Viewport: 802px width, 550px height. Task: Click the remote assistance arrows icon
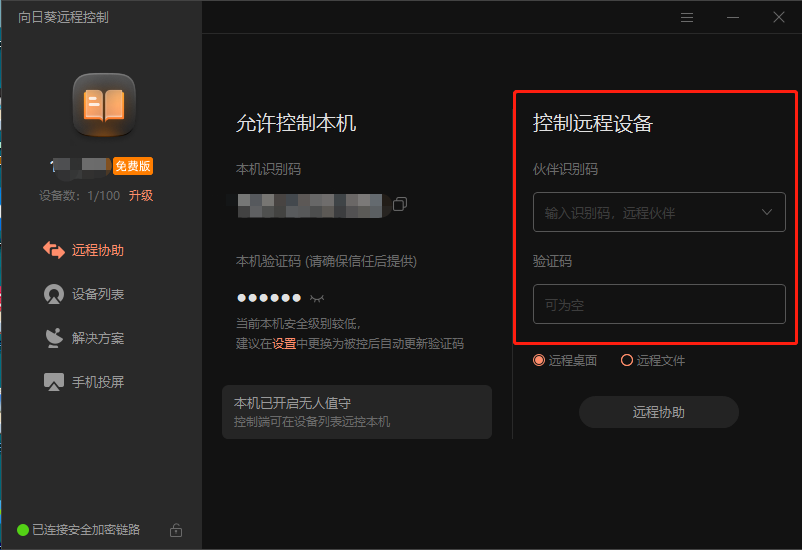tap(54, 250)
